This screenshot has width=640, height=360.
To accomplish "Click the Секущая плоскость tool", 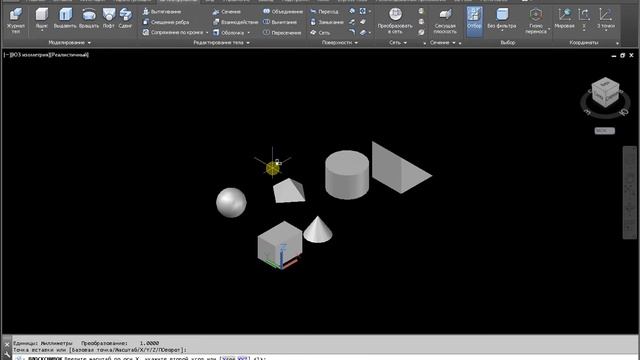I will [x=445, y=20].
